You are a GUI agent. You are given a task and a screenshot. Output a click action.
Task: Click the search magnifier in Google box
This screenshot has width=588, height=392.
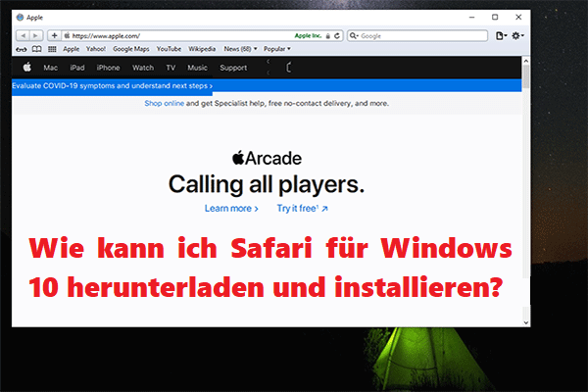(353, 35)
